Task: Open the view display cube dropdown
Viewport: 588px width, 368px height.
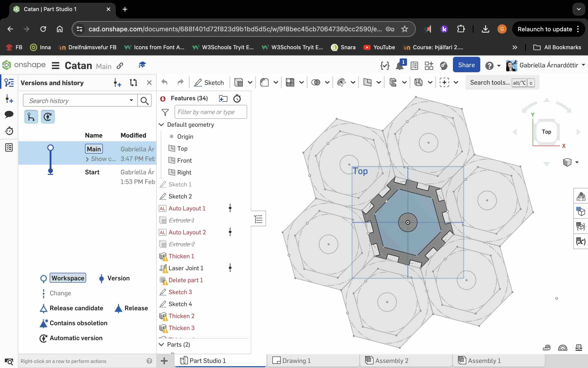Action: click(x=577, y=162)
